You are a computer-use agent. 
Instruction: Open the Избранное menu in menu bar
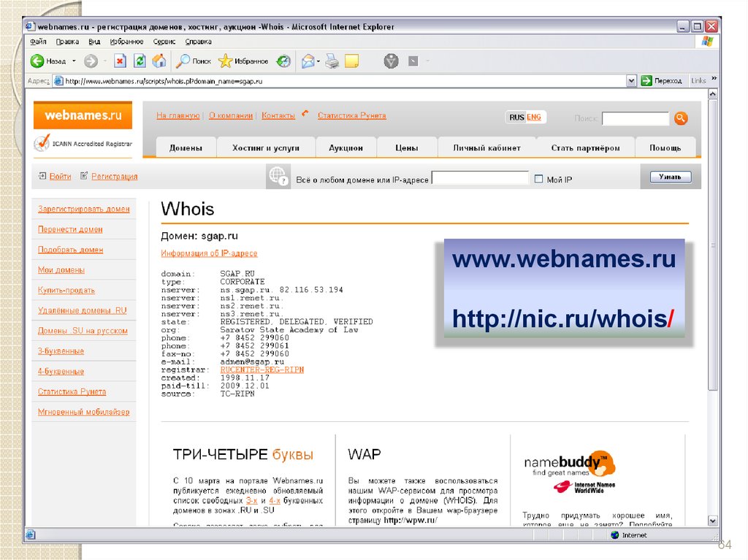(x=126, y=42)
